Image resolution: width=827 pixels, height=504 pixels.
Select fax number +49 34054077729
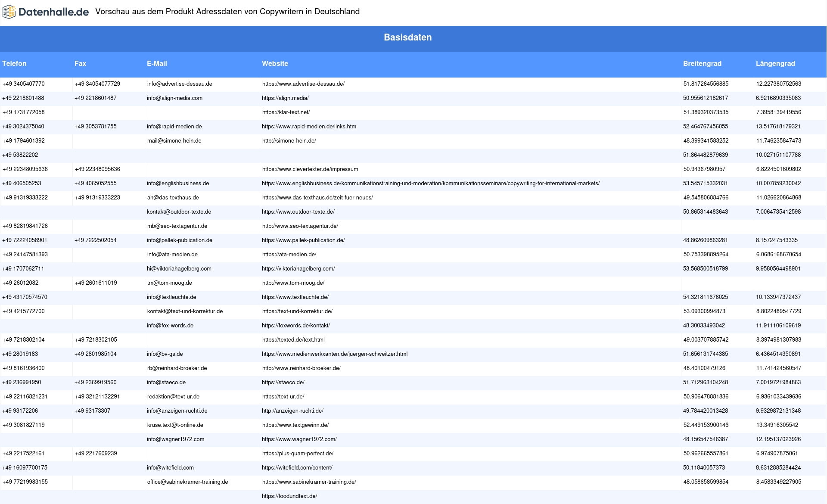[97, 84]
